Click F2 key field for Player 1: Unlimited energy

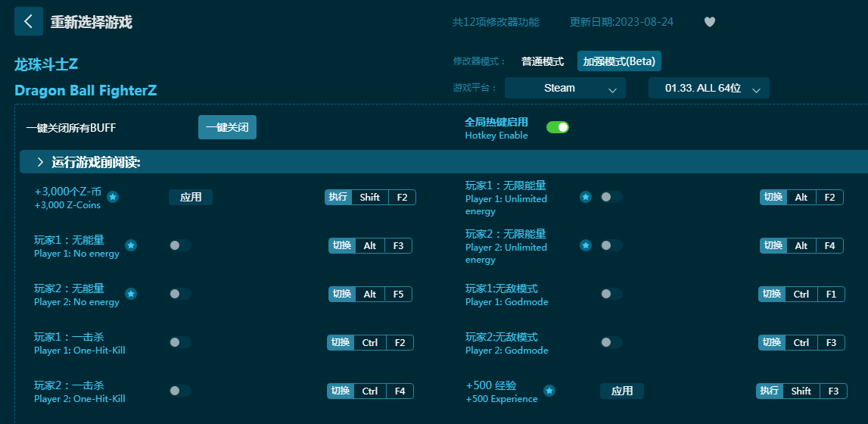pos(829,197)
